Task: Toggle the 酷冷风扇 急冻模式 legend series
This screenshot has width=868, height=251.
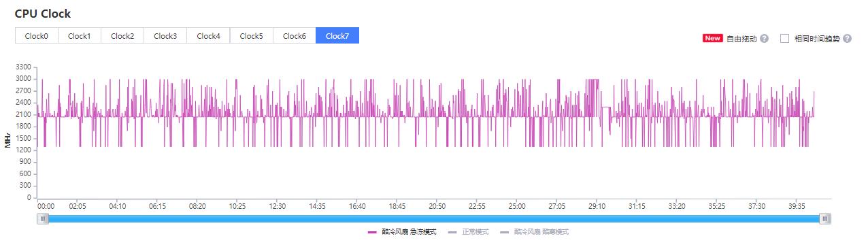Action: [x=402, y=232]
